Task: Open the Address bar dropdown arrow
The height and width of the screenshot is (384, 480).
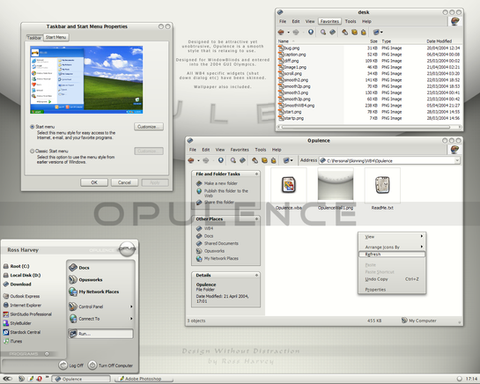Action: (x=457, y=161)
